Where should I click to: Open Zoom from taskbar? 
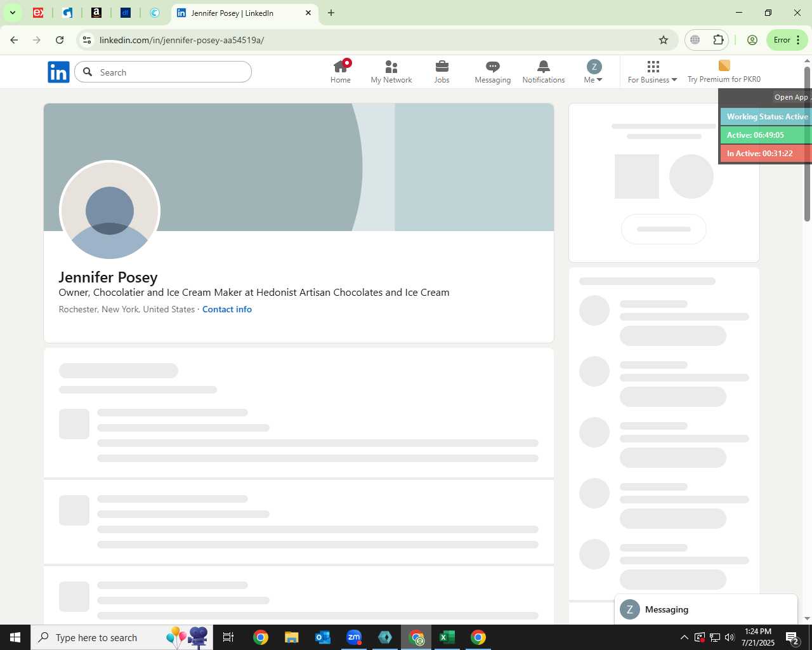coord(354,637)
